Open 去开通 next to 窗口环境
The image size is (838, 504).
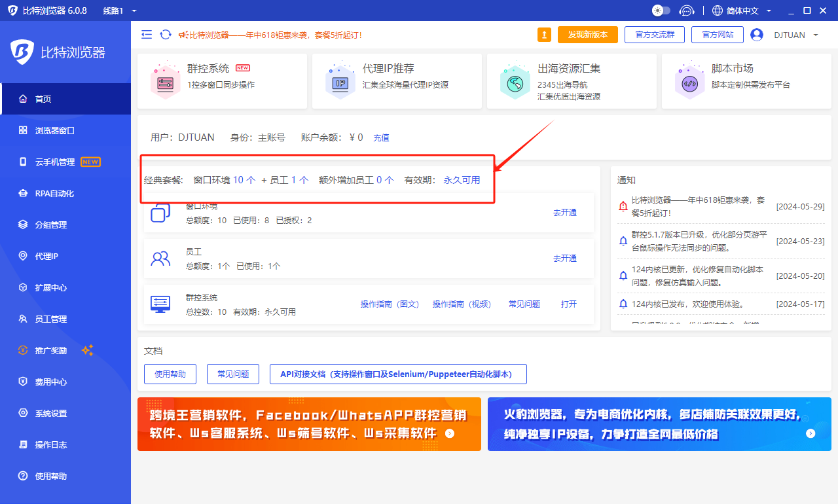coord(564,213)
